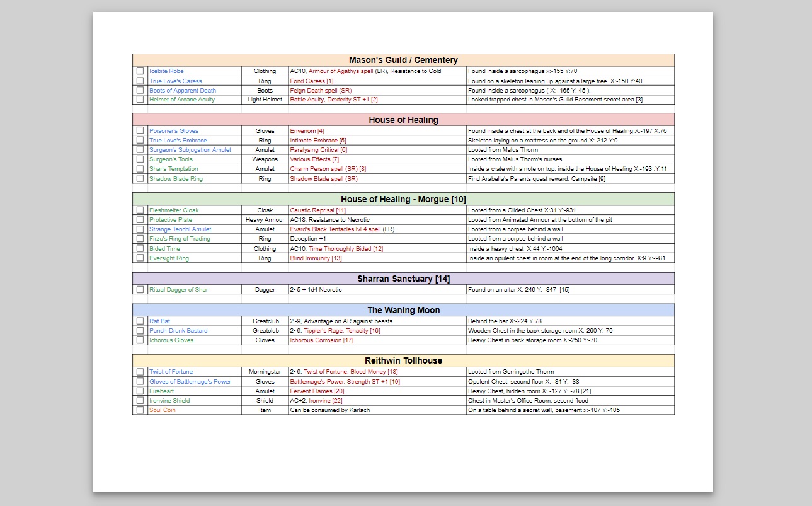Open the Strange Tendril Amulet link

click(180, 229)
